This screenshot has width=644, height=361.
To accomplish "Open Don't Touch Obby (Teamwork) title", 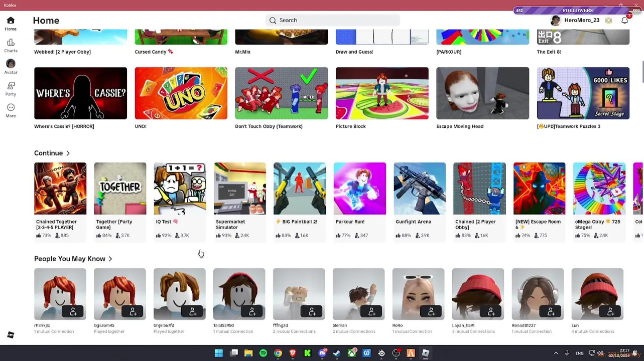I will pyautogui.click(x=269, y=126).
